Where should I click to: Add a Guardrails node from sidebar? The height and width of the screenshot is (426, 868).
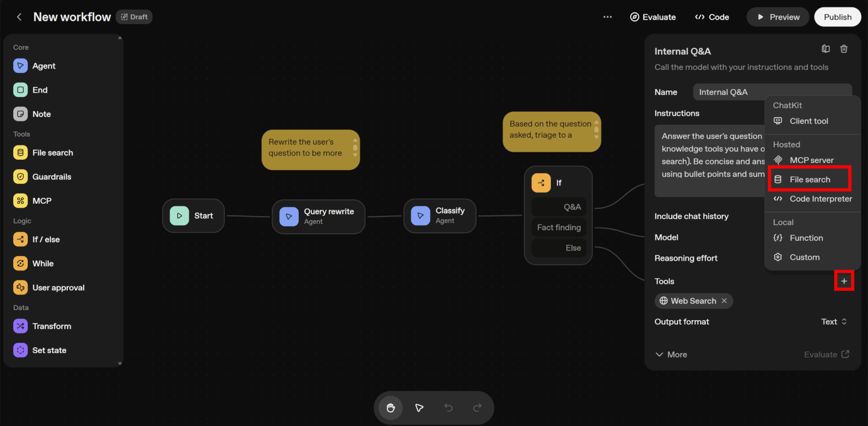click(x=51, y=177)
